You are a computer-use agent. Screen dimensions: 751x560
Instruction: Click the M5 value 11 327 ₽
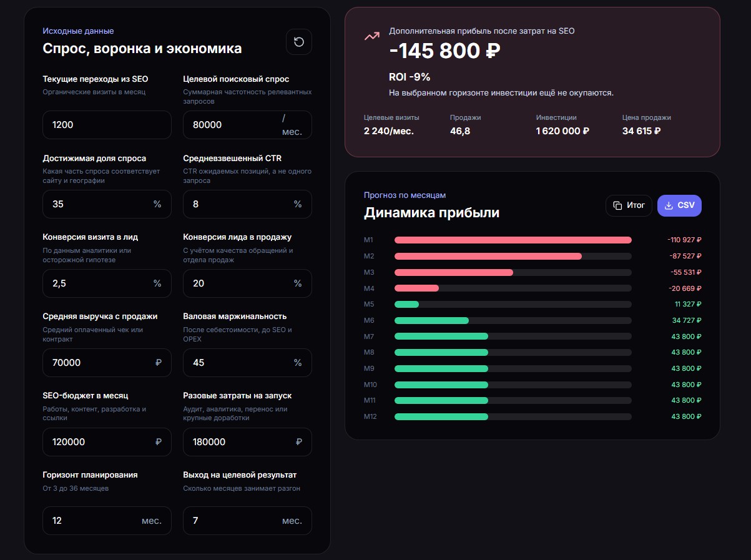pos(688,304)
